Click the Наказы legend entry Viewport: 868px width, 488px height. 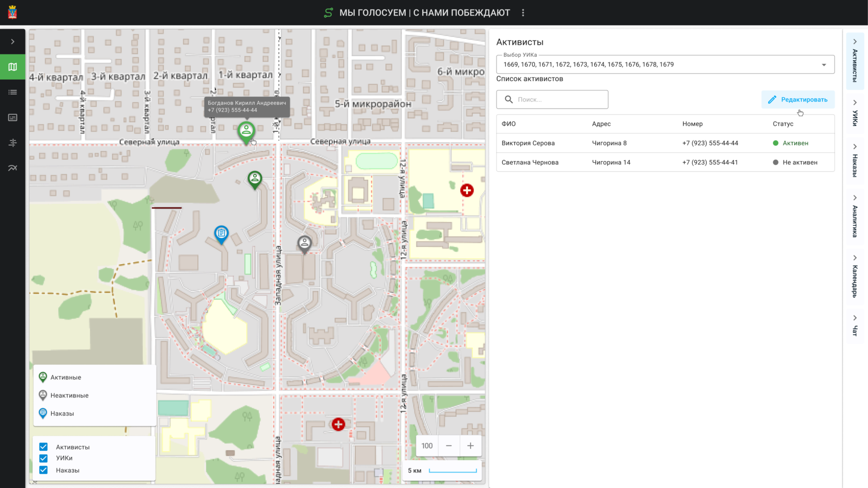point(56,414)
